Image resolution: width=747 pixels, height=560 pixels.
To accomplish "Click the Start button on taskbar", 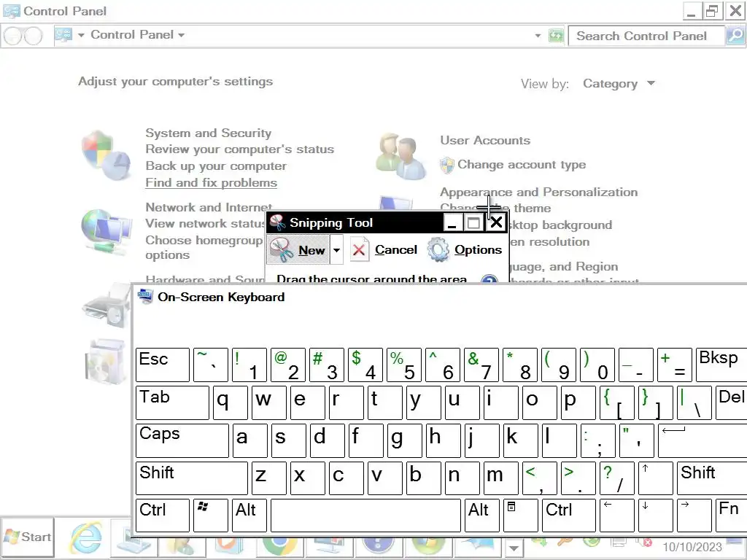I will tap(28, 537).
